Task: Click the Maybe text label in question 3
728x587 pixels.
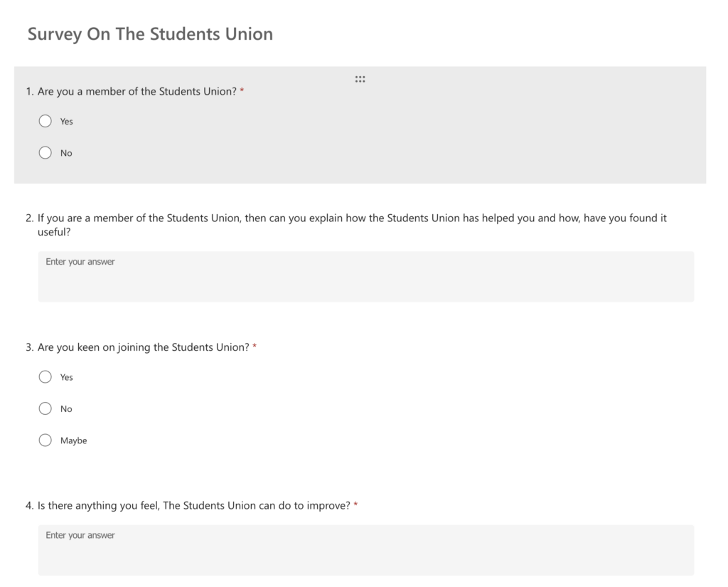Action: point(73,440)
